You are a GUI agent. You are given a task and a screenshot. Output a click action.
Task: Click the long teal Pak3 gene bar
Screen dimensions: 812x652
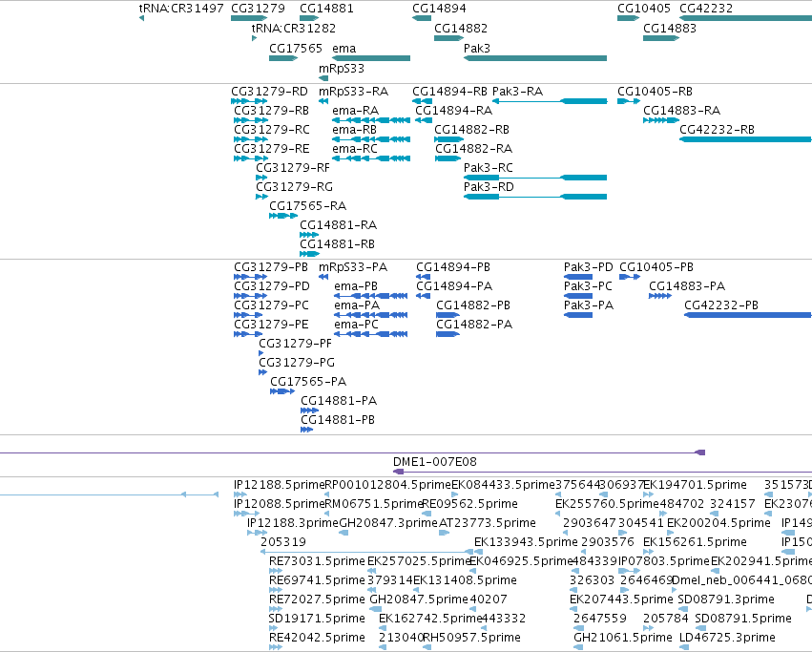pos(535,58)
